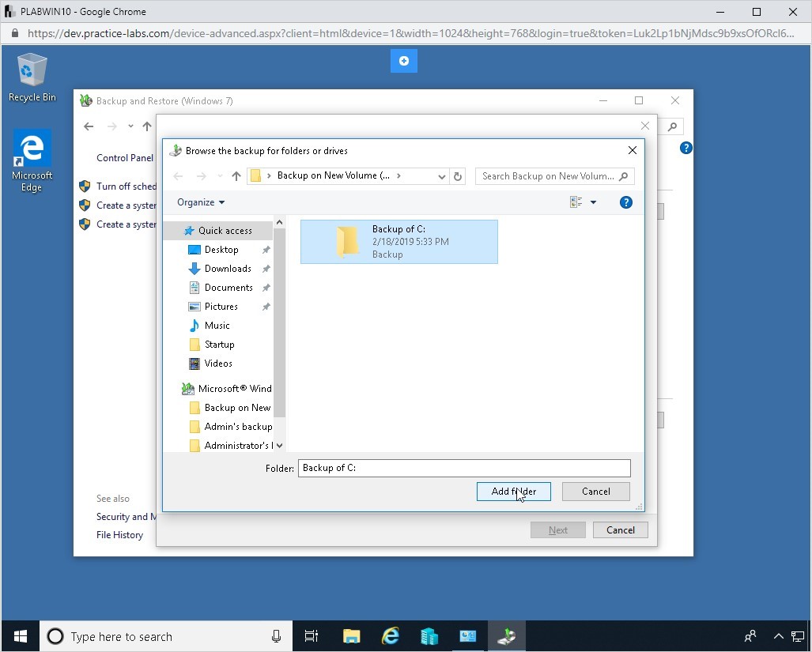
Task: Click network icon in system tray
Action: tap(798, 636)
